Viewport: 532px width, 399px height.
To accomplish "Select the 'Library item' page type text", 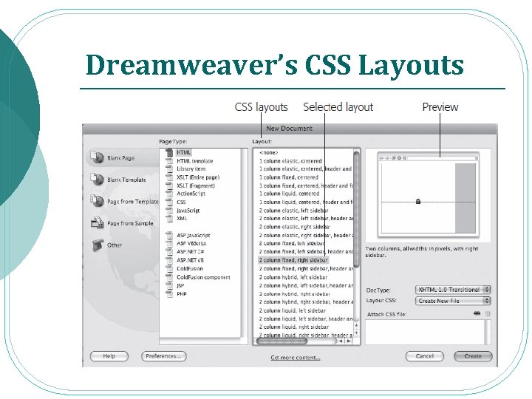I will tap(191, 169).
